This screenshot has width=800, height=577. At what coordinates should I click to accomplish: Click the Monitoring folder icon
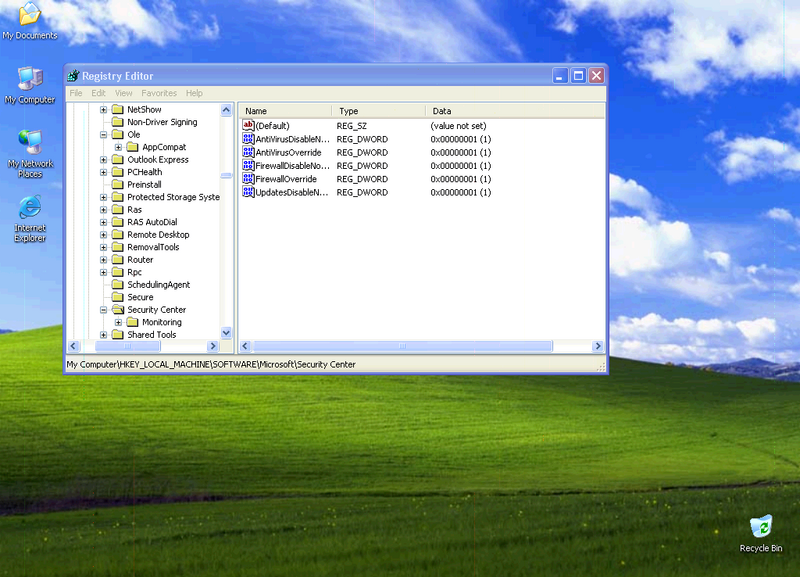[x=133, y=322]
